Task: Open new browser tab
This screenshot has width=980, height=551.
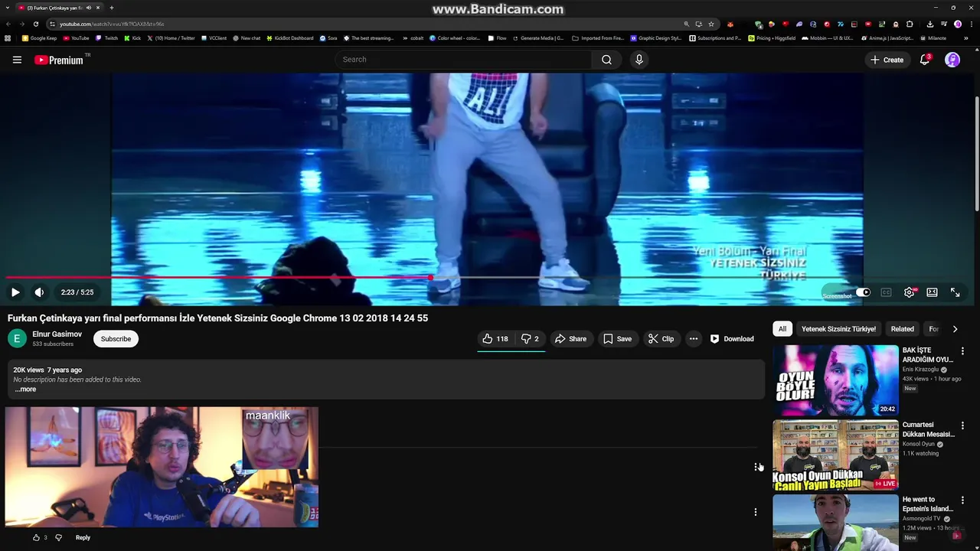Action: (112, 8)
